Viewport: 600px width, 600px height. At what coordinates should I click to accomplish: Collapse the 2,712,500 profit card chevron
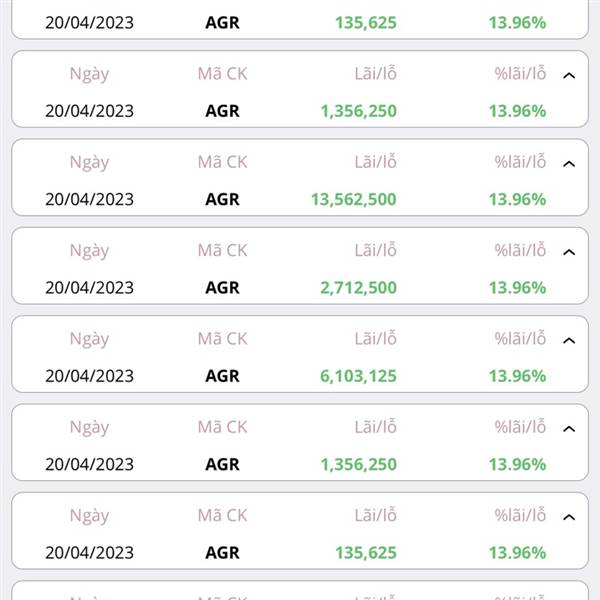click(569, 252)
